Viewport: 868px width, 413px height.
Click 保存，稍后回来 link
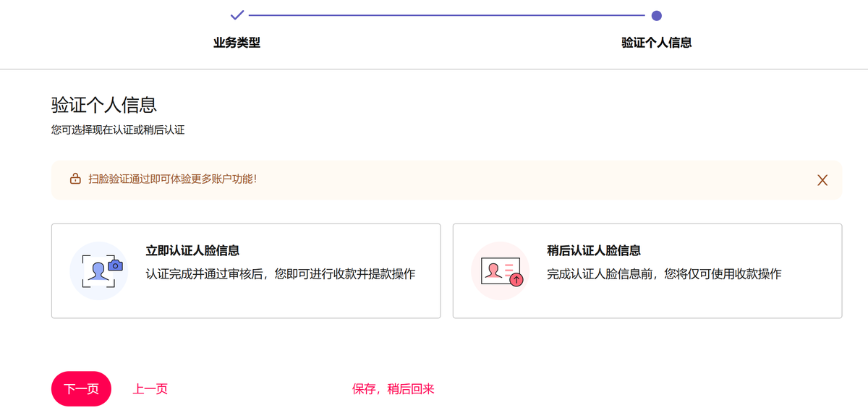pyautogui.click(x=393, y=389)
